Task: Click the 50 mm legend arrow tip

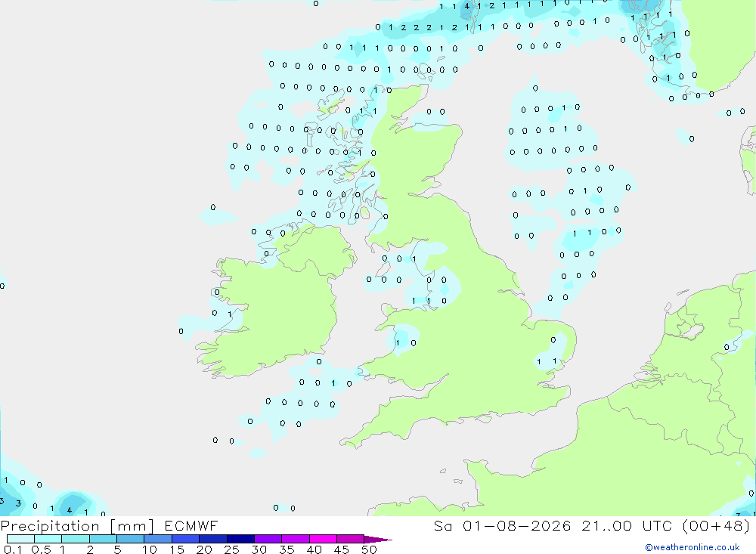Action: pyautogui.click(x=379, y=540)
